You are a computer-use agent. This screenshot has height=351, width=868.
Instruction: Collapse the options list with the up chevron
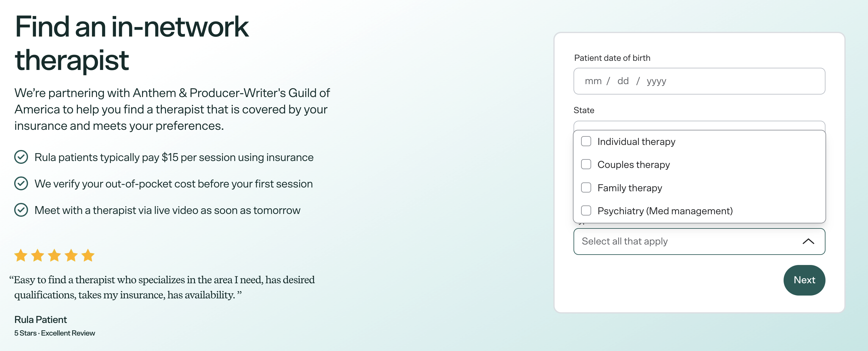point(808,241)
